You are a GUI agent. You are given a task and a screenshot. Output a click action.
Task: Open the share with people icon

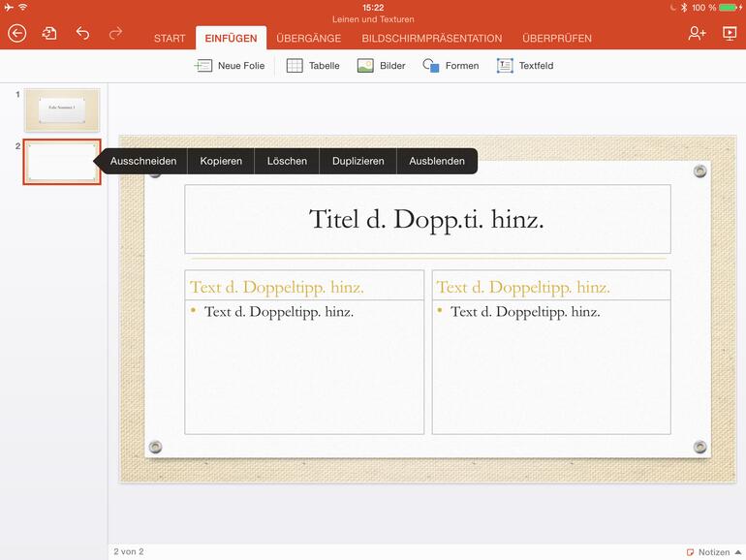click(x=697, y=34)
